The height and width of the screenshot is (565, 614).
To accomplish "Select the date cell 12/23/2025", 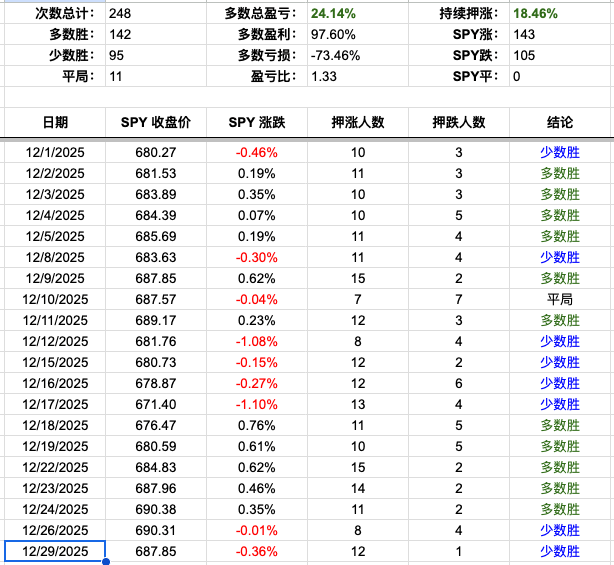I will 55,489.
